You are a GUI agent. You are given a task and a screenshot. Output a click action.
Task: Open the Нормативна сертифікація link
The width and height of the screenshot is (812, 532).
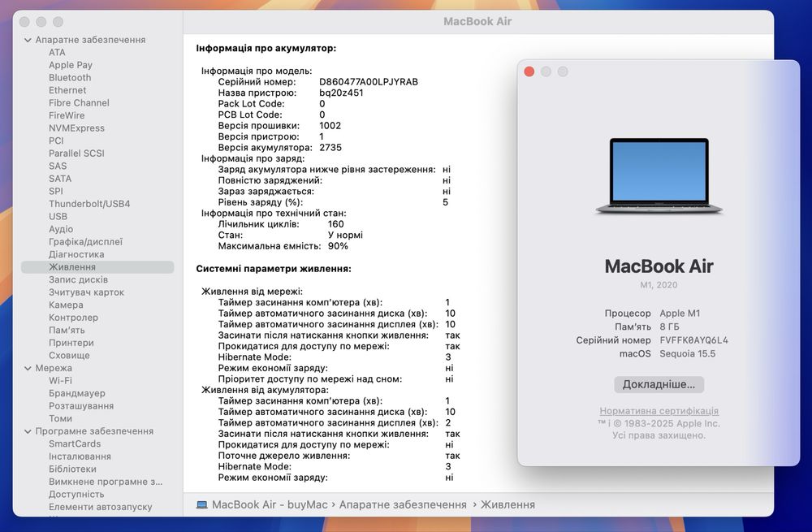coord(659,411)
